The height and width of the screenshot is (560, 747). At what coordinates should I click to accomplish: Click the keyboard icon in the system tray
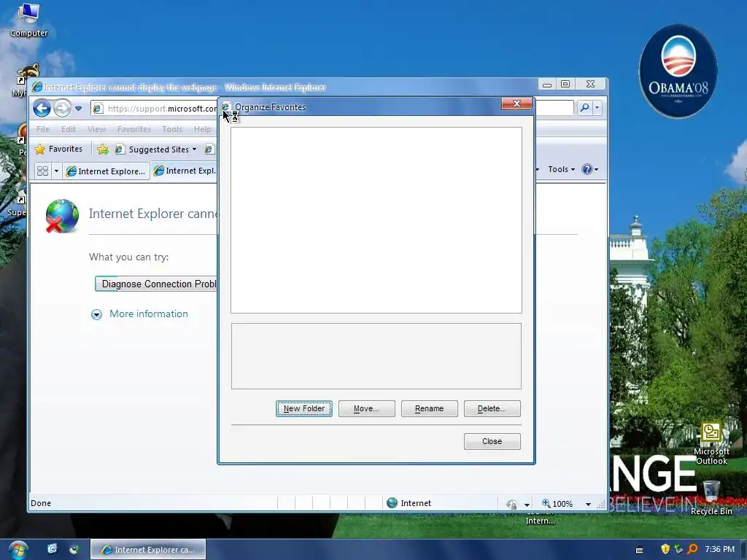[x=639, y=550]
